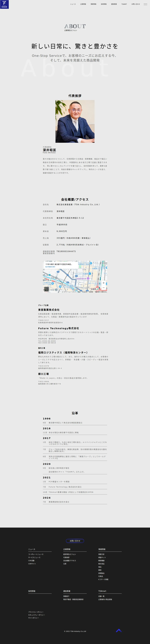Click the TOA Industry logo in the header
Viewport: 150px width, 644px height.
click(4, 4)
